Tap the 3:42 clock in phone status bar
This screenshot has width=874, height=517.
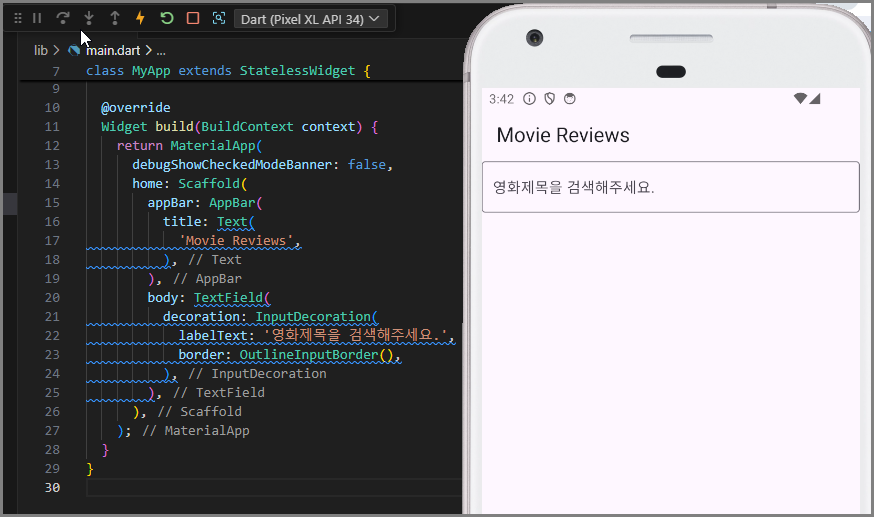click(501, 99)
